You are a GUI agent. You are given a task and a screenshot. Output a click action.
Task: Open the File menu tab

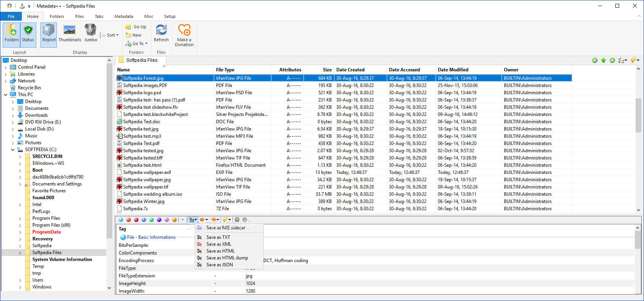11,16
